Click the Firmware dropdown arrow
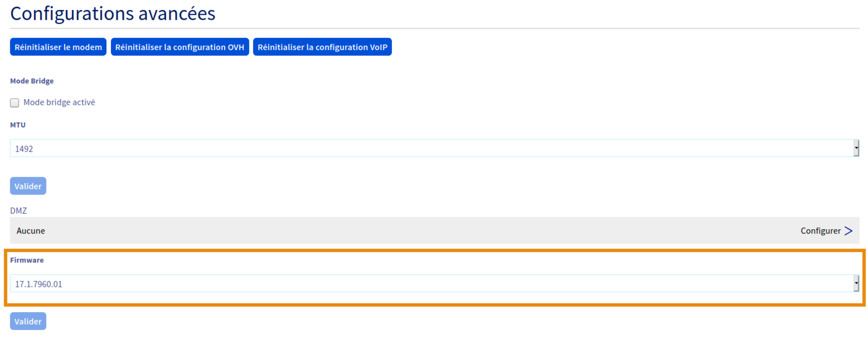The width and height of the screenshot is (868, 340). [x=856, y=284]
